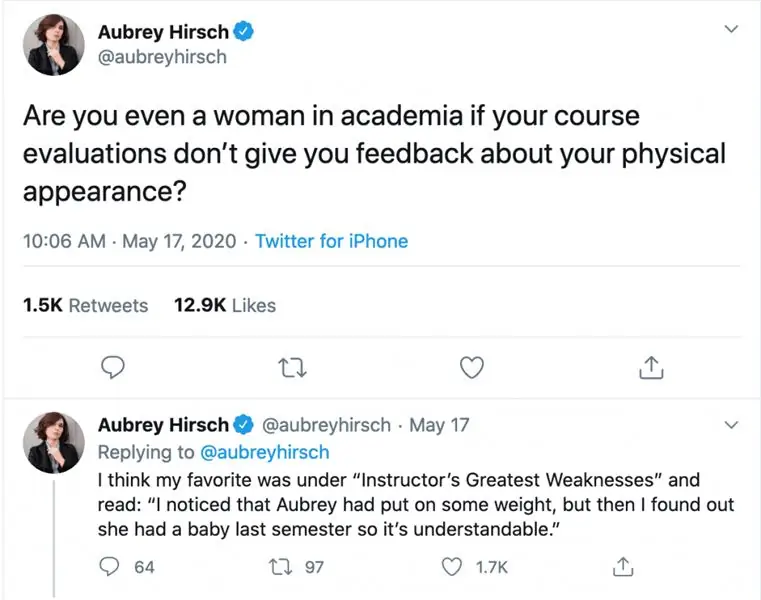Click the verified badge beside the main name
Image resolution: width=761 pixels, height=600 pixels.
click(244, 32)
